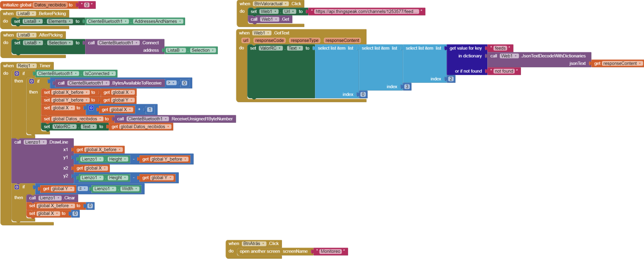Open global Datos_recibidos dropdown in the set block
Viewport: 644px width, 269px height.
(x=78, y=119)
